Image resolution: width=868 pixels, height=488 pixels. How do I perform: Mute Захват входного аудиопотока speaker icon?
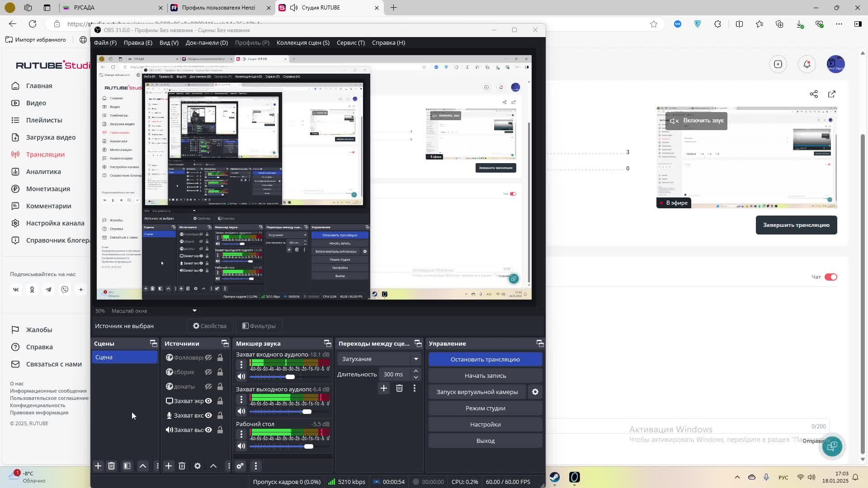(241, 376)
